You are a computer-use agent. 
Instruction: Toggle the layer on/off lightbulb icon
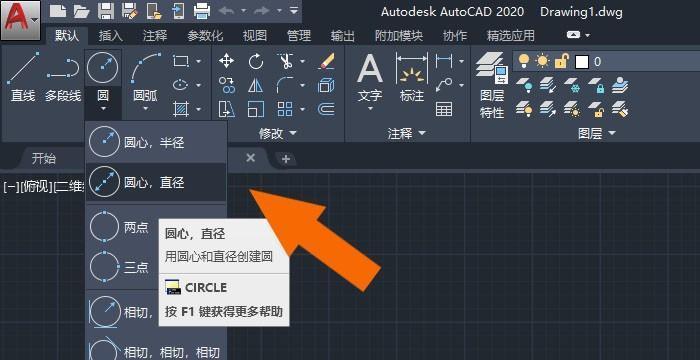coord(523,61)
